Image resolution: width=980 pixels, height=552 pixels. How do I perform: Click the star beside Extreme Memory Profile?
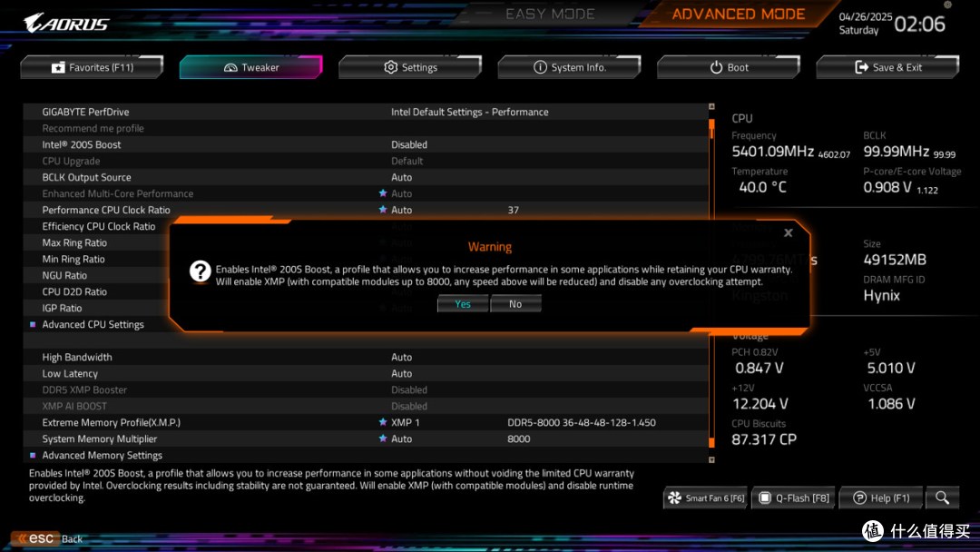click(383, 422)
